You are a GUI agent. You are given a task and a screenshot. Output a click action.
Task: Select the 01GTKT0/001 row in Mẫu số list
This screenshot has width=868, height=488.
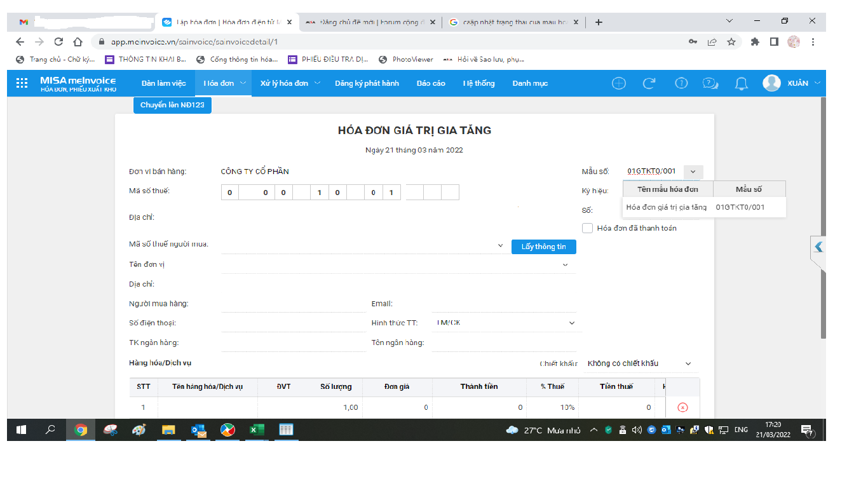coord(704,207)
